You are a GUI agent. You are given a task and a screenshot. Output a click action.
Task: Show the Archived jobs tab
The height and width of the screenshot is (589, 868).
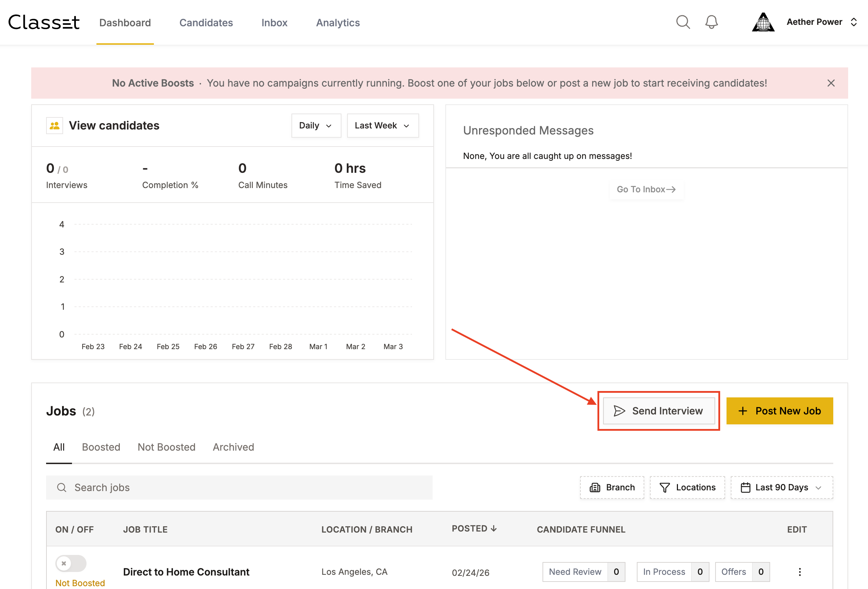click(233, 447)
